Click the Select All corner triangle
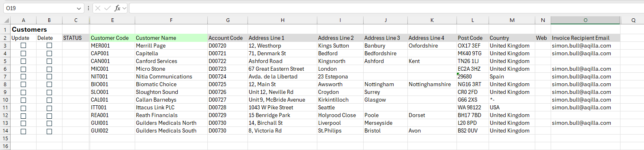 (6, 20)
